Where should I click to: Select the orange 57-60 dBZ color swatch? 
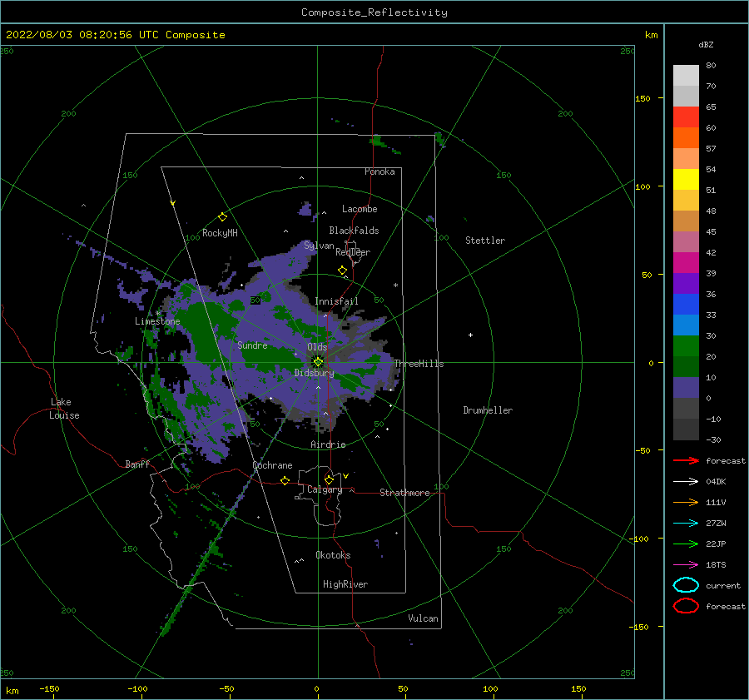(x=686, y=137)
